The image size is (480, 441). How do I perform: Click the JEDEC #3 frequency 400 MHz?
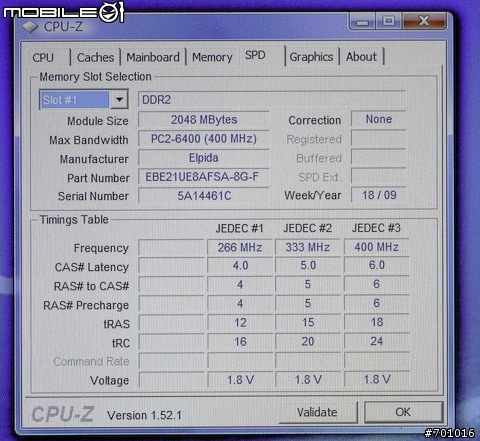[376, 247]
